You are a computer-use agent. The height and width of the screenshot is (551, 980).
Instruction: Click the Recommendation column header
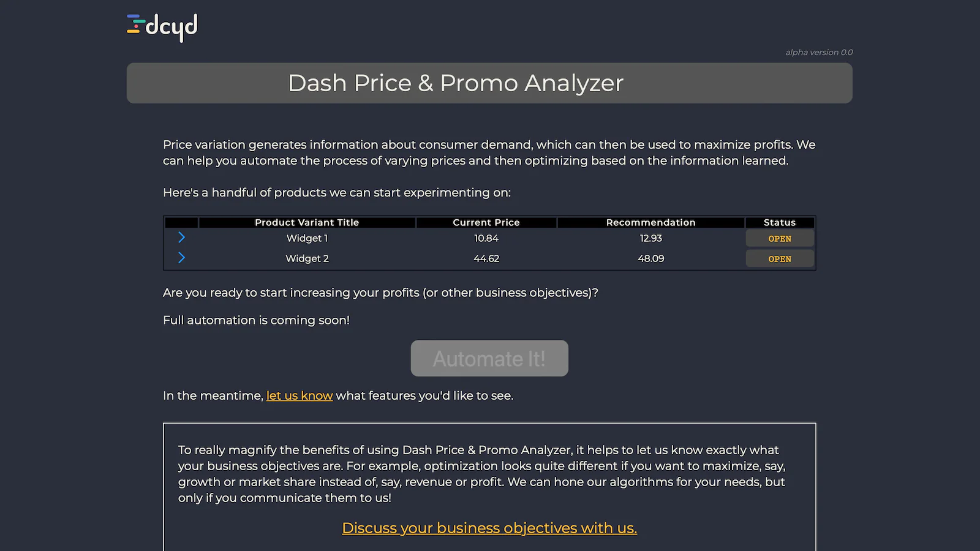(650, 222)
